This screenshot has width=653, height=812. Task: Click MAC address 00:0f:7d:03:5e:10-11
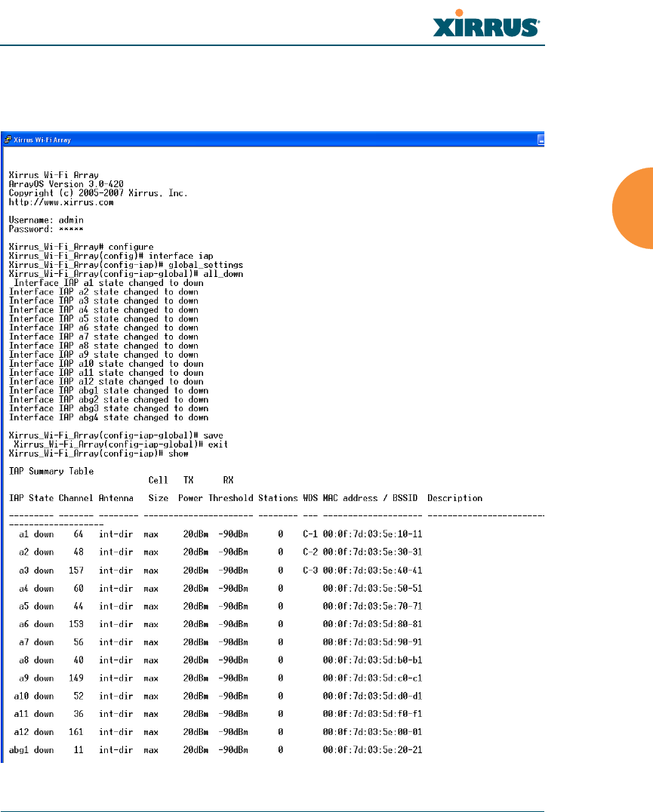(373, 534)
